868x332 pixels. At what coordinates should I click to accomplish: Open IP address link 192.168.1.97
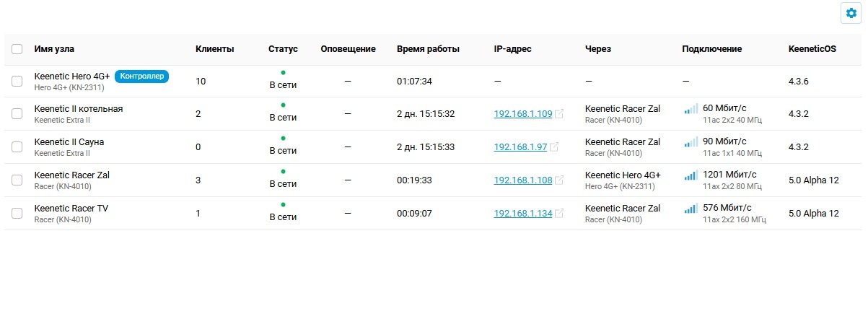(x=520, y=147)
